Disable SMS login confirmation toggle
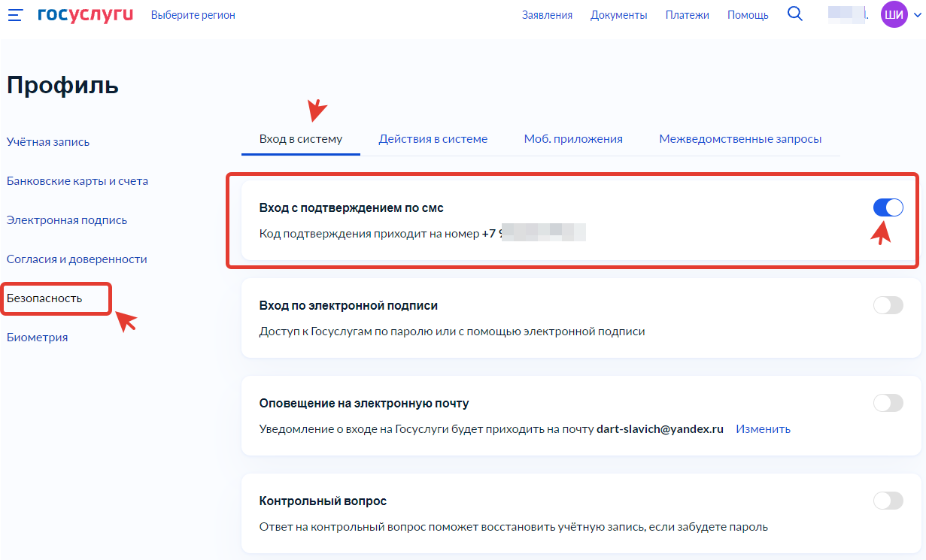The height and width of the screenshot is (560, 926). pyautogui.click(x=888, y=207)
